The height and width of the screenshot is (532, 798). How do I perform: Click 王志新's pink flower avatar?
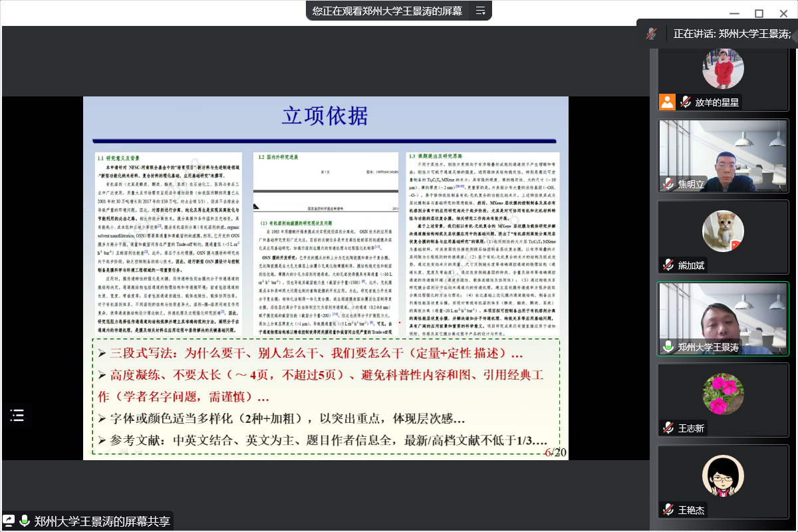click(723, 394)
